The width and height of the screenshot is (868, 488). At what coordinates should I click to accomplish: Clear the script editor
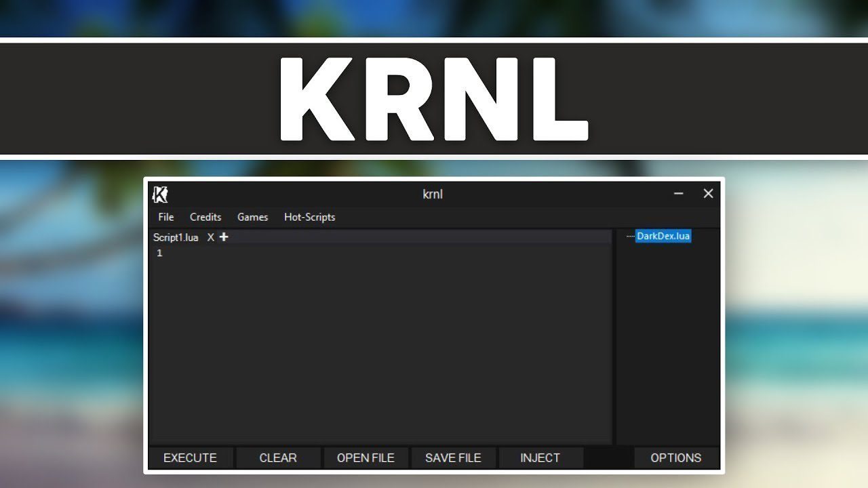(x=278, y=457)
